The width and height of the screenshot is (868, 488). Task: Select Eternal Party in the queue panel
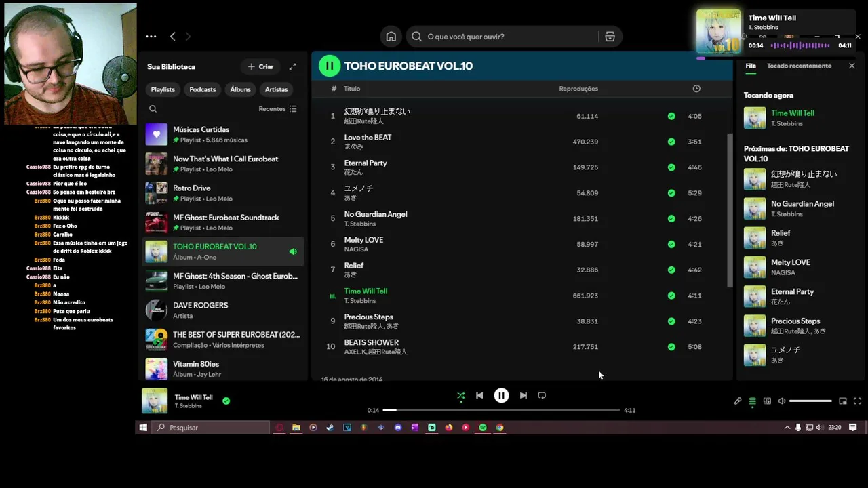coord(800,296)
